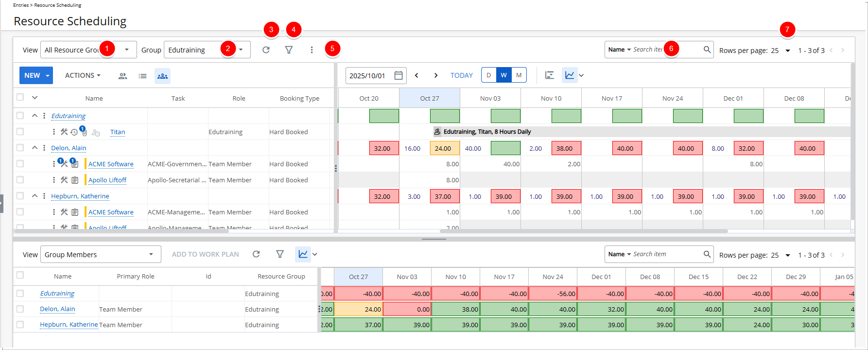Click the refresh icon in top toolbar

(266, 50)
